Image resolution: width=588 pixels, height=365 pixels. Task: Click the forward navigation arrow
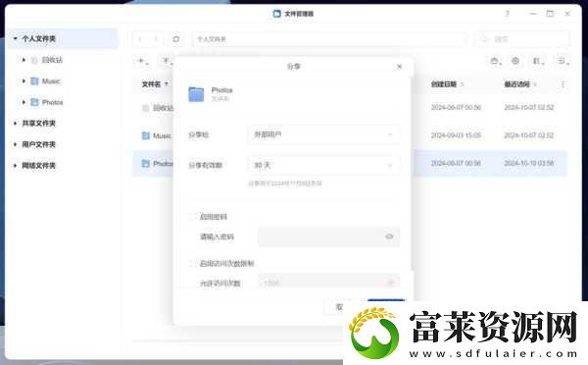point(156,39)
